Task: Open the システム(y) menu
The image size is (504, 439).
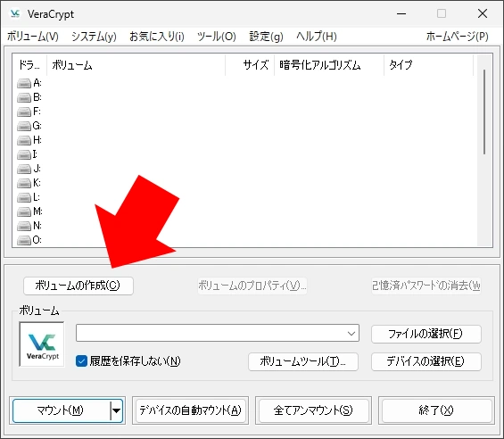Action: point(94,37)
